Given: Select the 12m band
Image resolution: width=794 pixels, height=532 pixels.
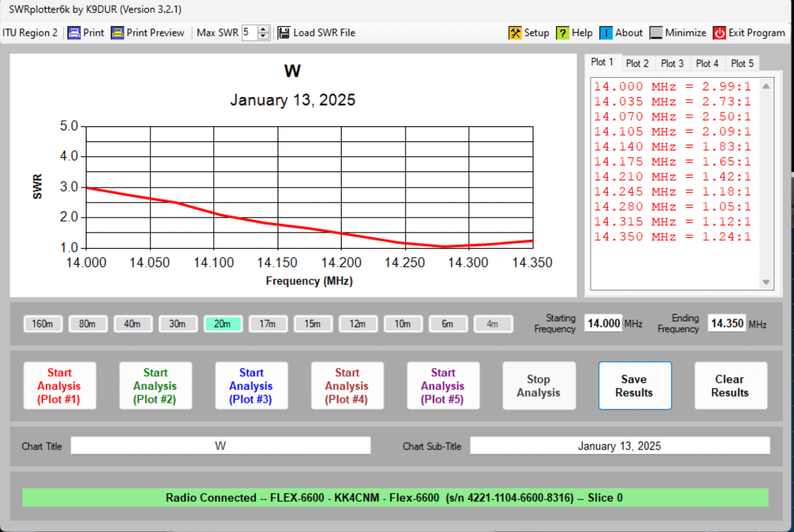Looking at the screenshot, I should 358,324.
